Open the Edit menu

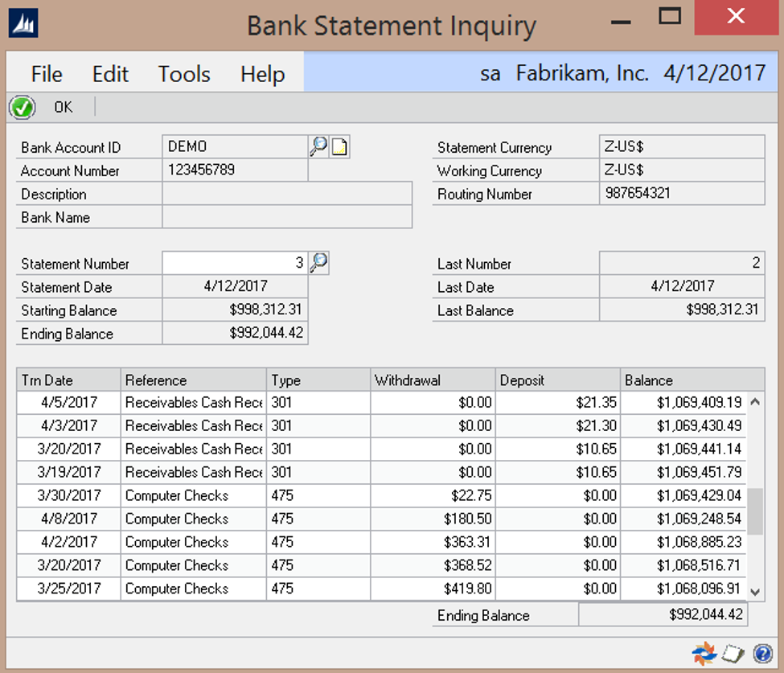click(110, 74)
